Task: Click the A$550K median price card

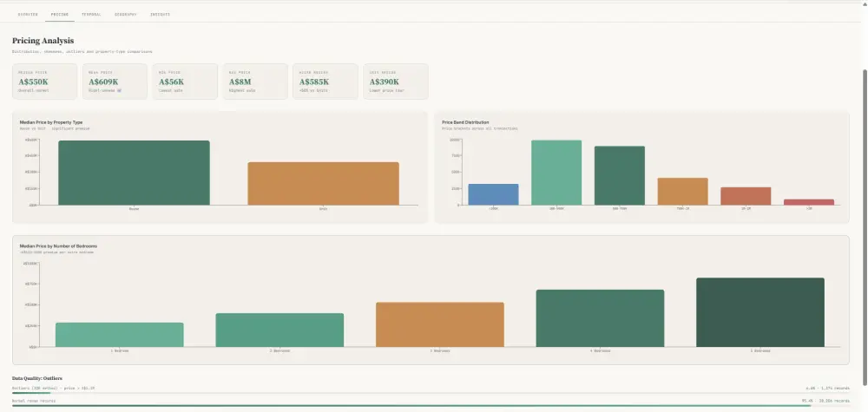Action: tap(45, 82)
